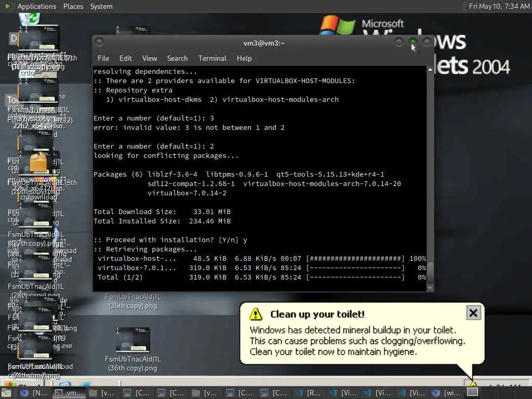Click the vm3@vm3:~ title bar text
The width and height of the screenshot is (532, 399).
[x=264, y=43]
